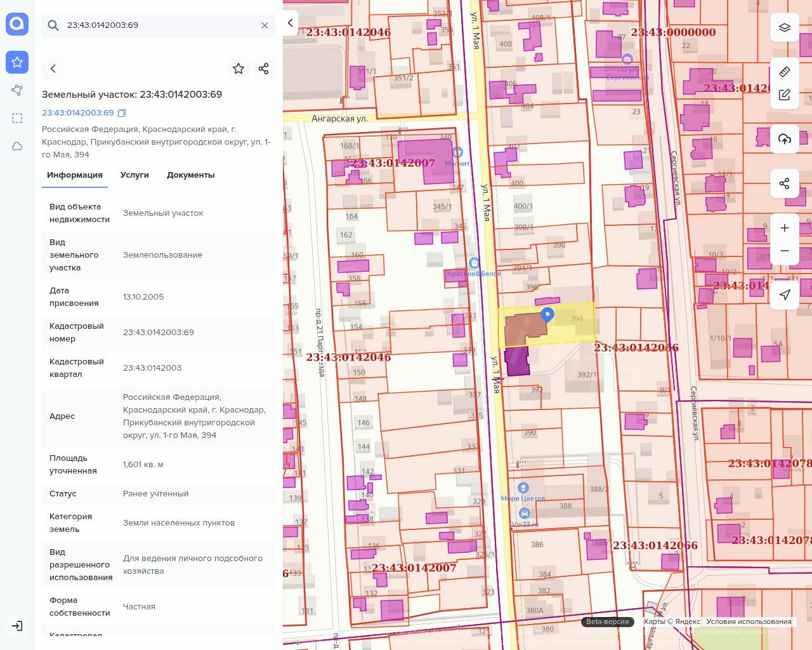812x650 pixels.
Task: Select the ruler measurement tool
Action: point(785,71)
